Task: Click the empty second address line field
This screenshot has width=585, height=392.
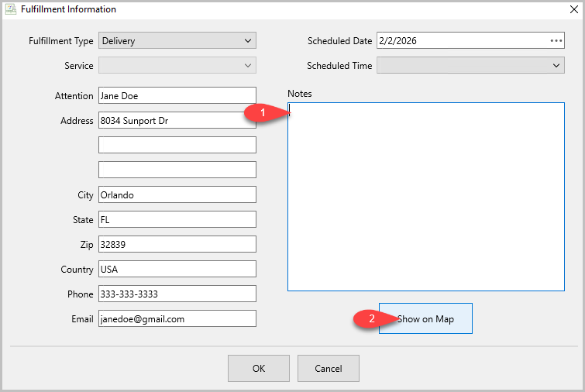Action: point(177,145)
